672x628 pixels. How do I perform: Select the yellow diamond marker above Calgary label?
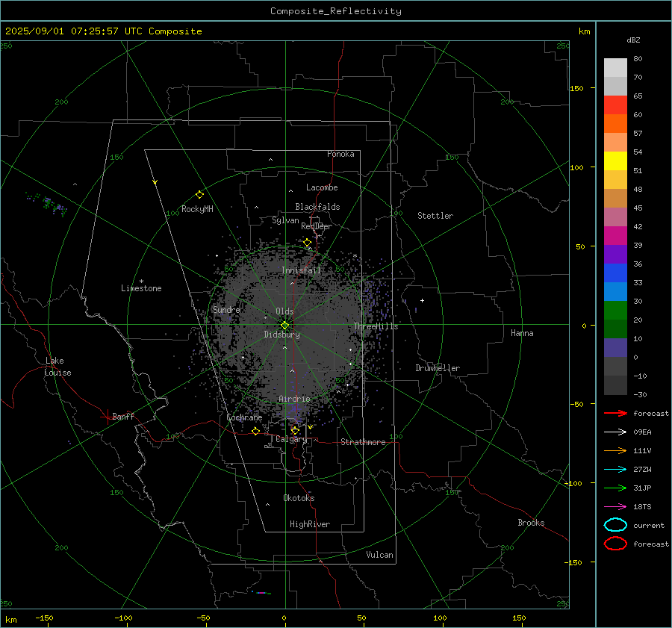(295, 430)
